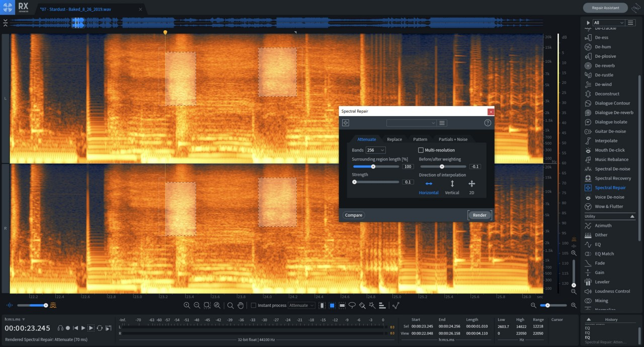Select the Lasso selection tool
644x347 pixels.
pos(352,305)
